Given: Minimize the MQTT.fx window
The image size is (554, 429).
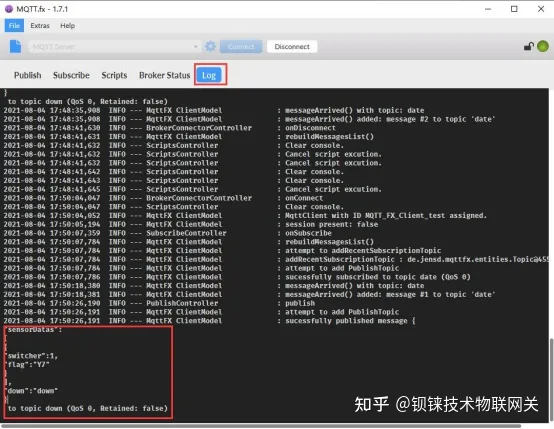Looking at the screenshot, I should (x=488, y=9).
